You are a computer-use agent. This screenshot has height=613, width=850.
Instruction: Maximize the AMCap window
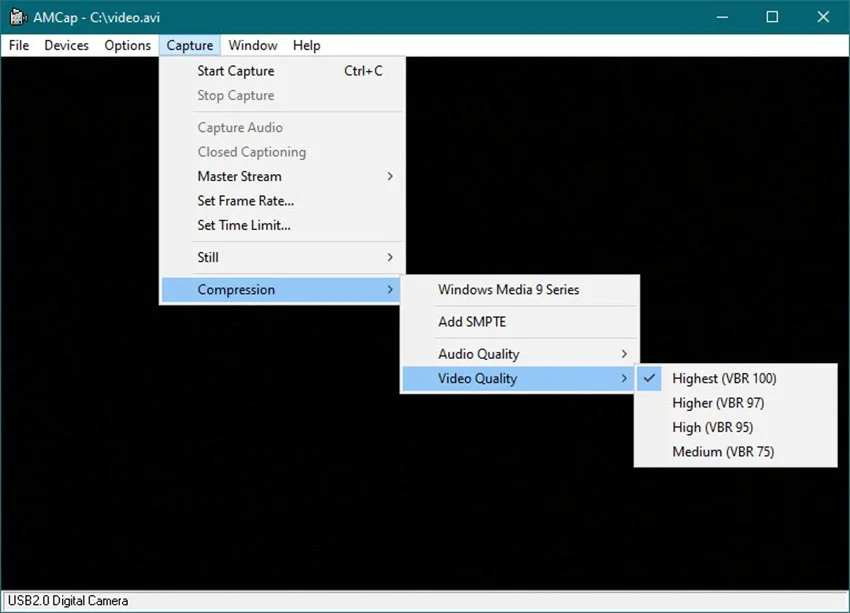tap(772, 17)
